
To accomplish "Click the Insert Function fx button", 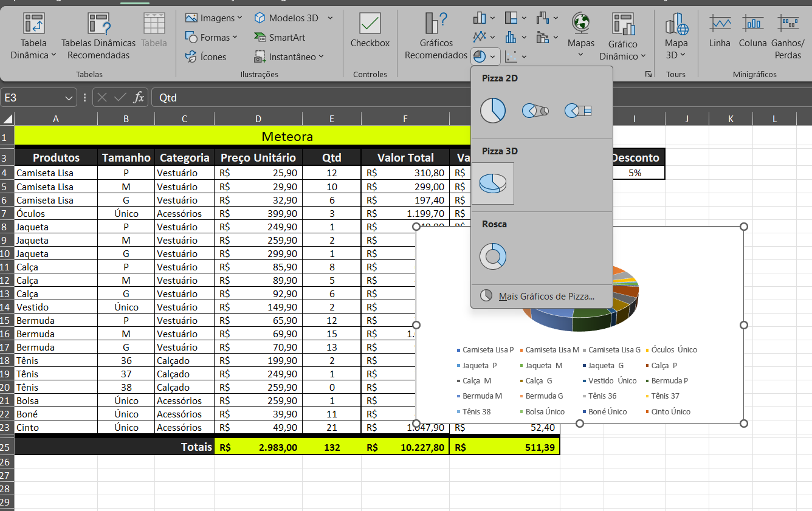I will (x=139, y=97).
